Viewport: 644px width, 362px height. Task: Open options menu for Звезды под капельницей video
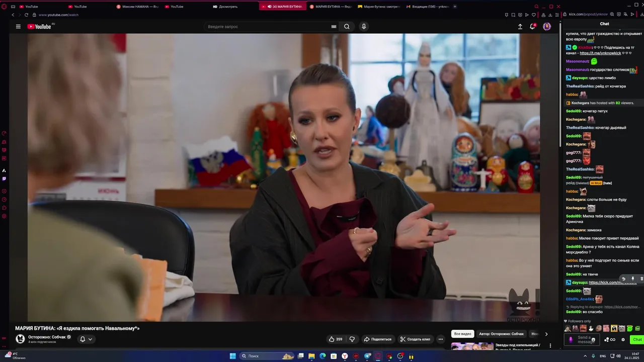click(550, 345)
